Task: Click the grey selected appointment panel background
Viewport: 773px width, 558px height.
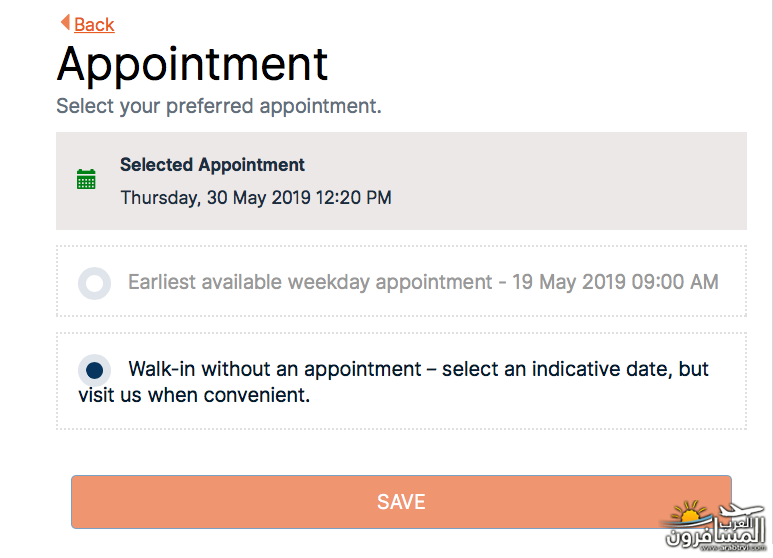Action: click(x=567, y=181)
